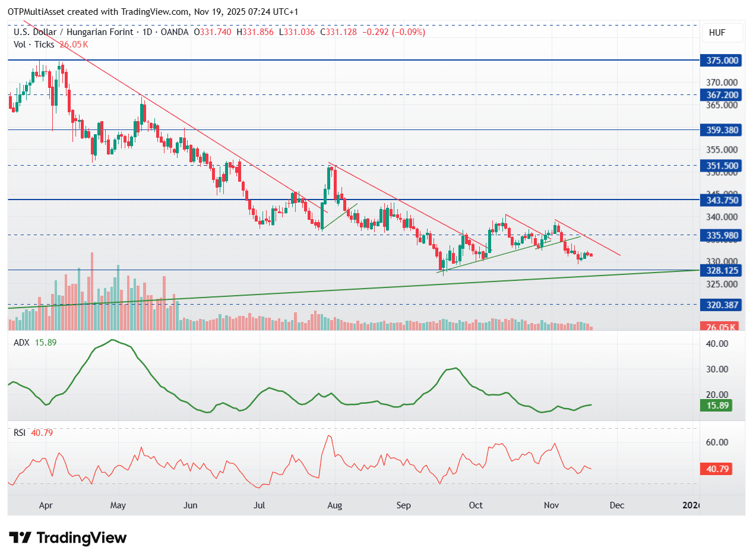The image size is (753, 560).
Task: Click the Nov label on time axis
Action: click(x=552, y=505)
